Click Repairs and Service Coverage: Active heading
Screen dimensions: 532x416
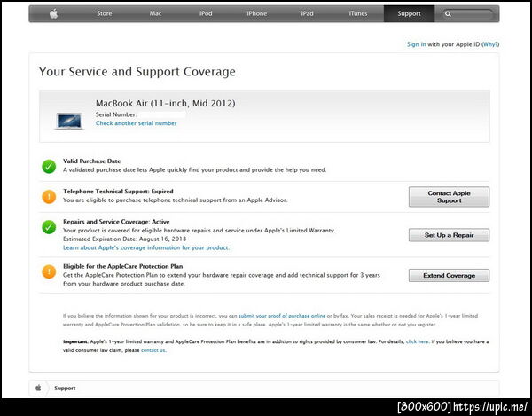116,222
